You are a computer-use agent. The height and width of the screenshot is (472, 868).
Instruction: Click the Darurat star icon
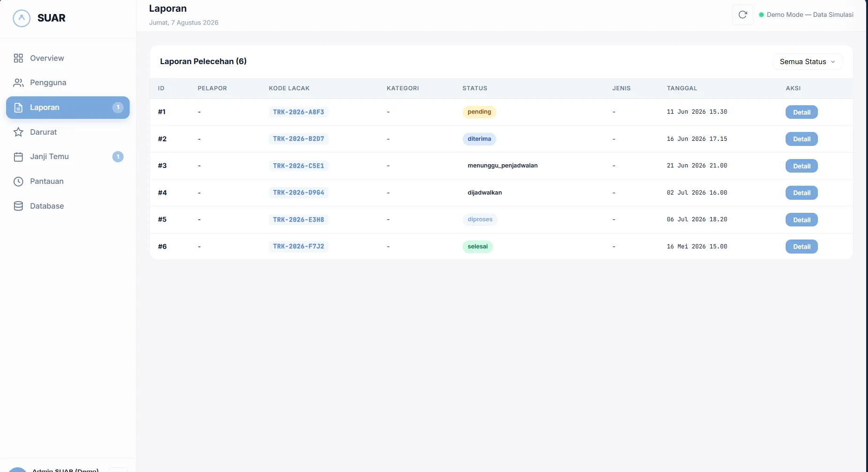(x=18, y=132)
